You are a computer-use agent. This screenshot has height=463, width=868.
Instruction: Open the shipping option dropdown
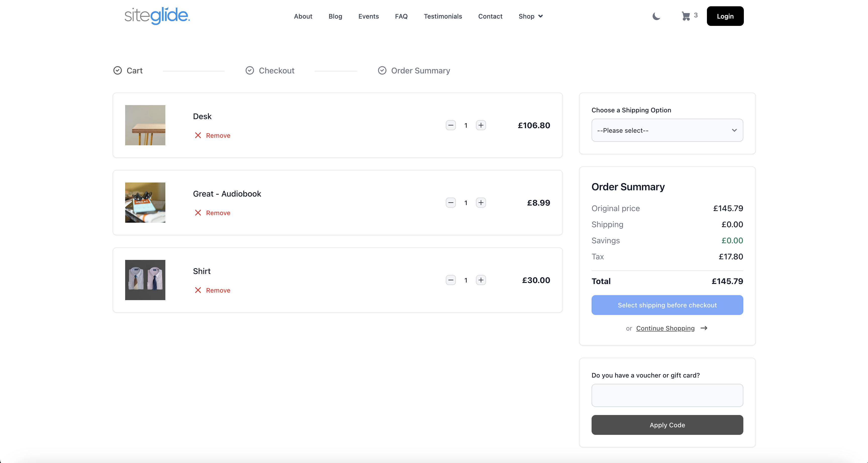667,130
